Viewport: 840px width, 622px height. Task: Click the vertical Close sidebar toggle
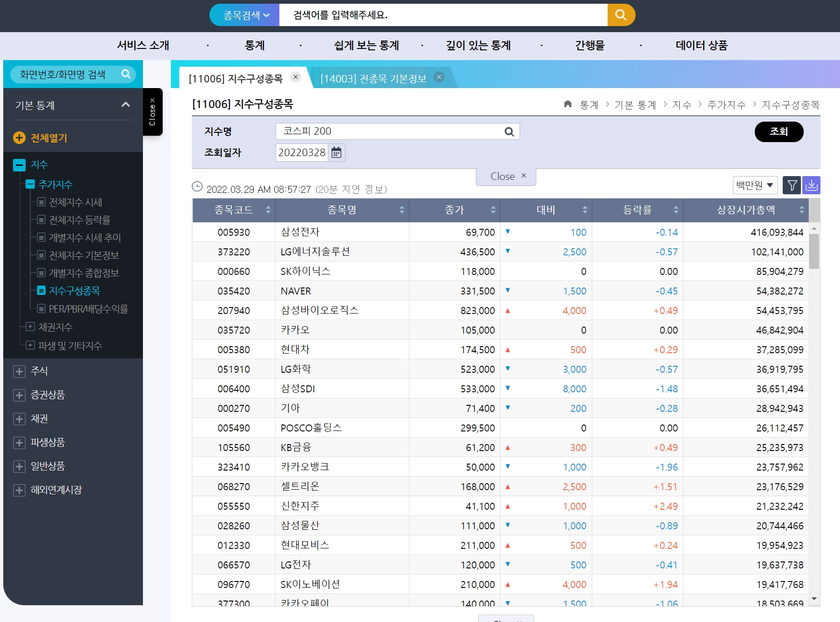[152, 112]
